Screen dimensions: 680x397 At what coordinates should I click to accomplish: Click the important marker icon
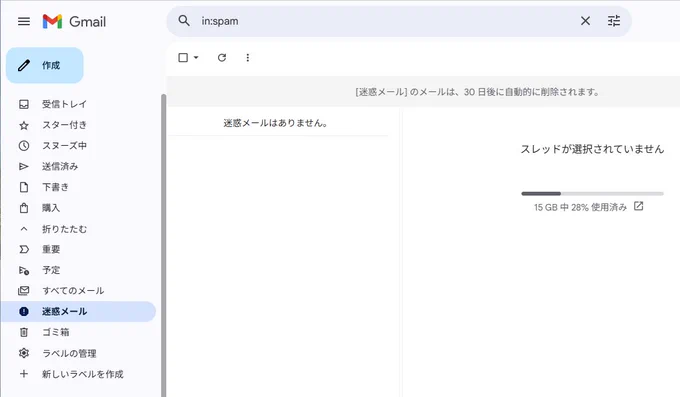[24, 249]
